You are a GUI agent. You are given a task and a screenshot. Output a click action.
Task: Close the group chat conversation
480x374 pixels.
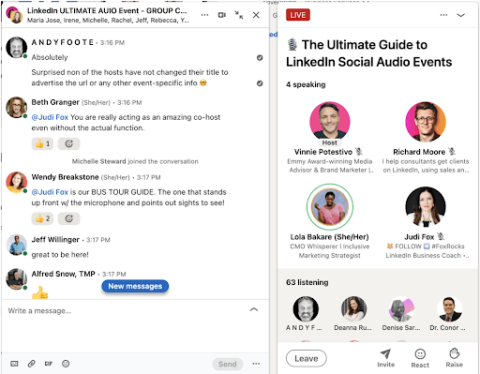point(256,15)
